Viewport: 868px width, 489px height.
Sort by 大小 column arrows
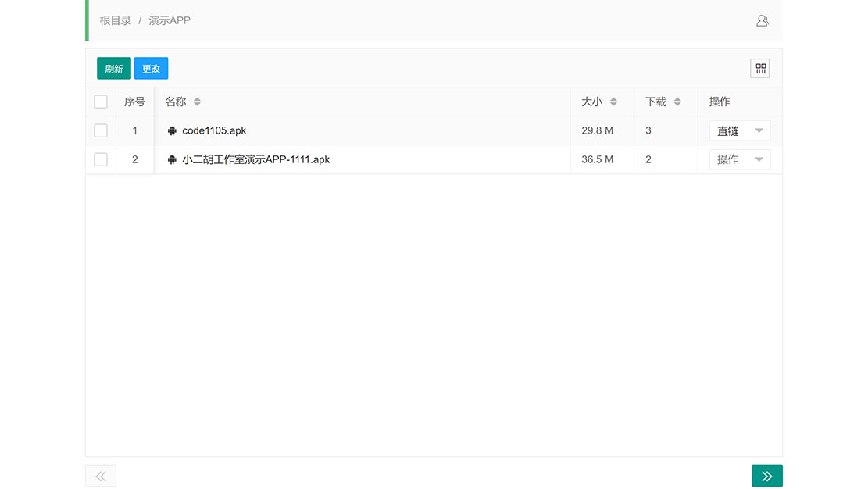(x=613, y=102)
